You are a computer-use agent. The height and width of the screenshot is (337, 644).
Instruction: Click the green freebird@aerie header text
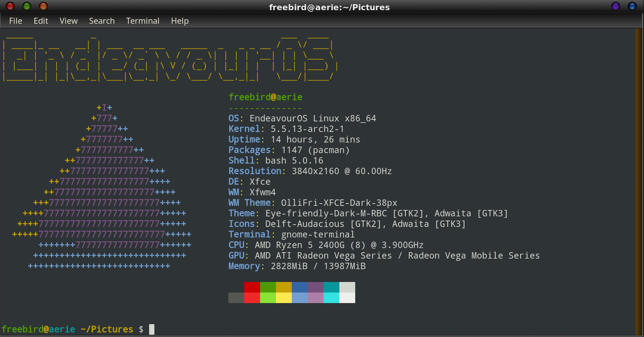point(265,97)
